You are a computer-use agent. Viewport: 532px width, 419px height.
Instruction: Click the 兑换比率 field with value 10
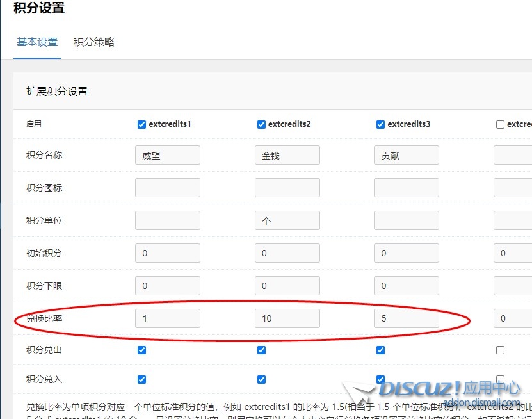pyautogui.click(x=287, y=318)
